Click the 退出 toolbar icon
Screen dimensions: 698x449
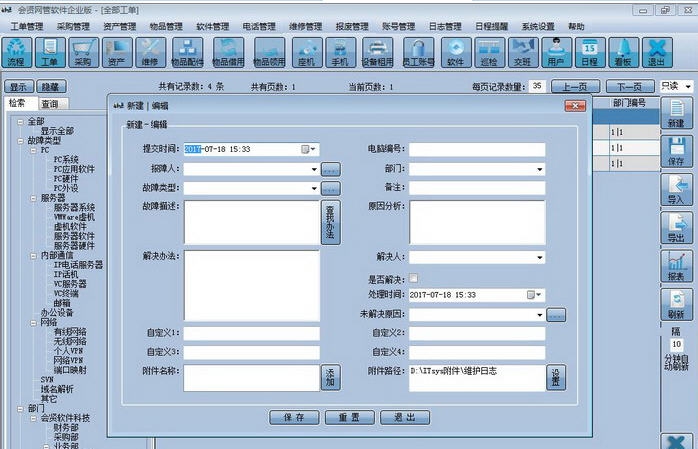coord(657,53)
